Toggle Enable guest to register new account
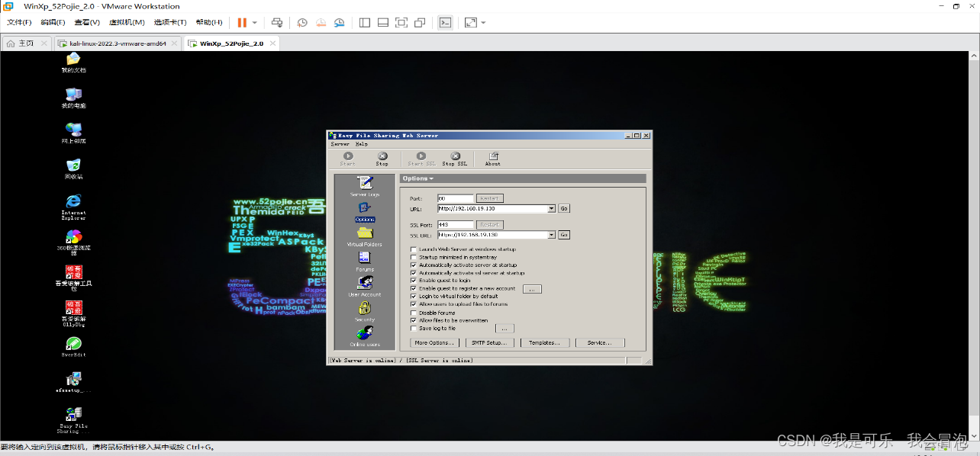The height and width of the screenshot is (456, 980). 414,288
